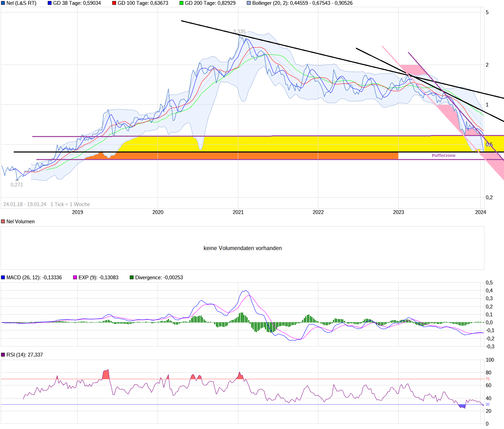Click the 2021 year label on time axis
Screen dimensions: 504x429
[x=238, y=212]
